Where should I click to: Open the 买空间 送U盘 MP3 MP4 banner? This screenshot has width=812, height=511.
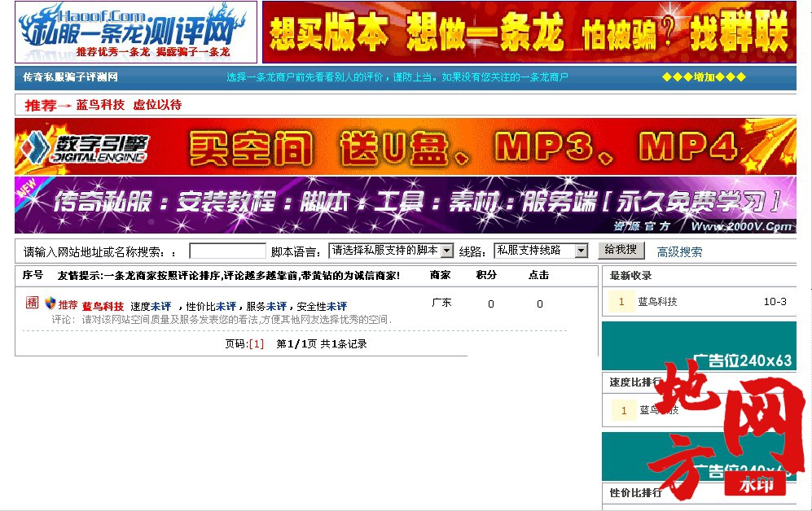[x=406, y=146]
